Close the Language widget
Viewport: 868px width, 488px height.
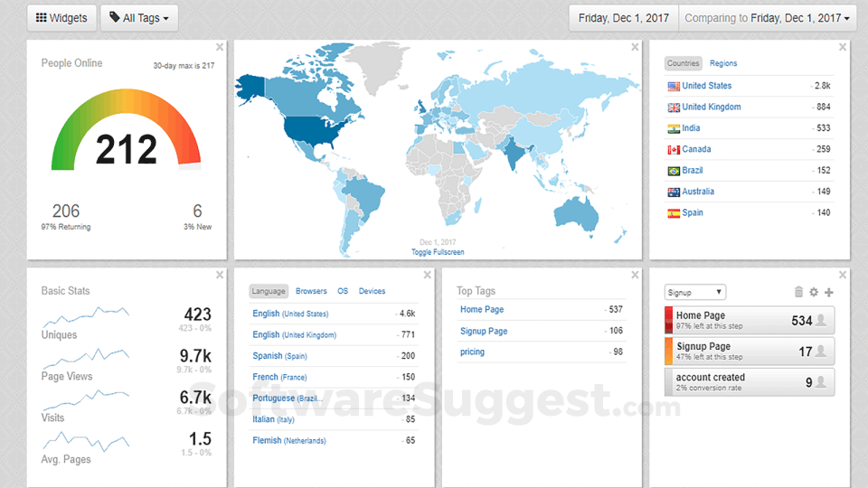(x=428, y=275)
